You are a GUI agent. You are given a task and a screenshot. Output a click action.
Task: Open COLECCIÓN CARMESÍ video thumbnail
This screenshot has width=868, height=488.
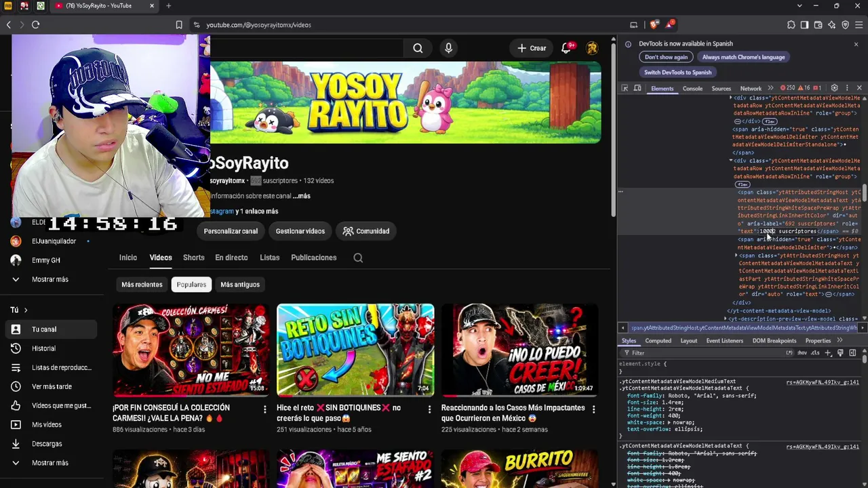[x=191, y=350]
